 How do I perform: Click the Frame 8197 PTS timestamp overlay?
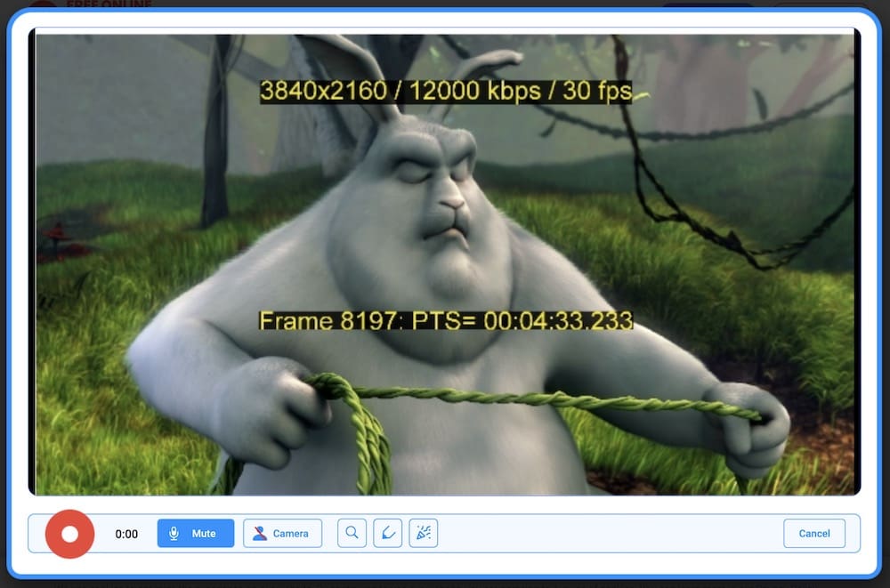445,321
